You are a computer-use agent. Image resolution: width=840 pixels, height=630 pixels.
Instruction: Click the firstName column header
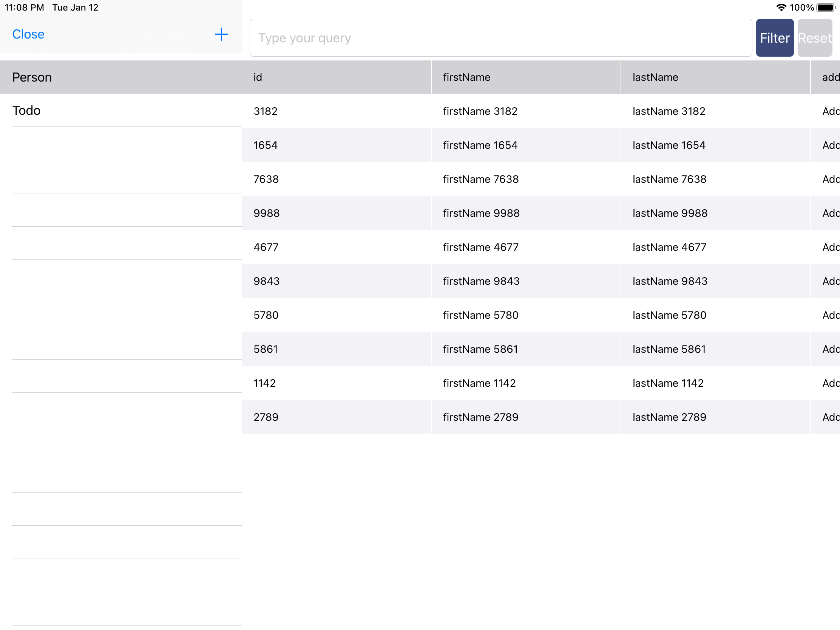(x=466, y=77)
